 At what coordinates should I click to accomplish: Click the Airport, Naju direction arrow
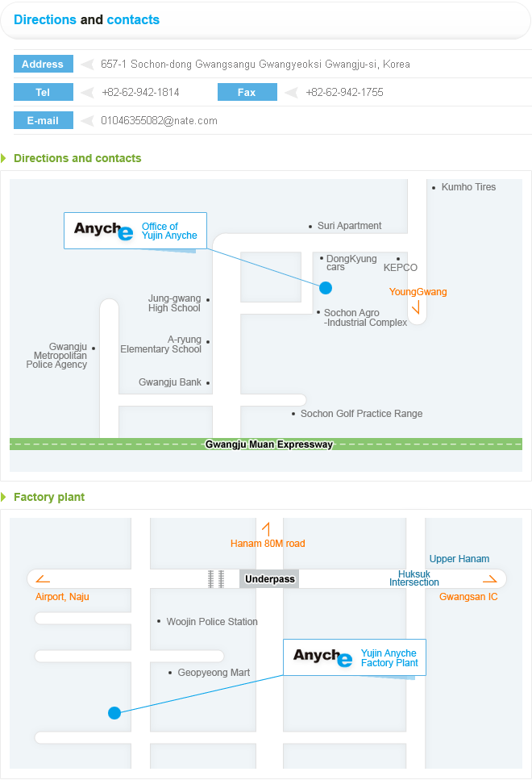(x=43, y=579)
